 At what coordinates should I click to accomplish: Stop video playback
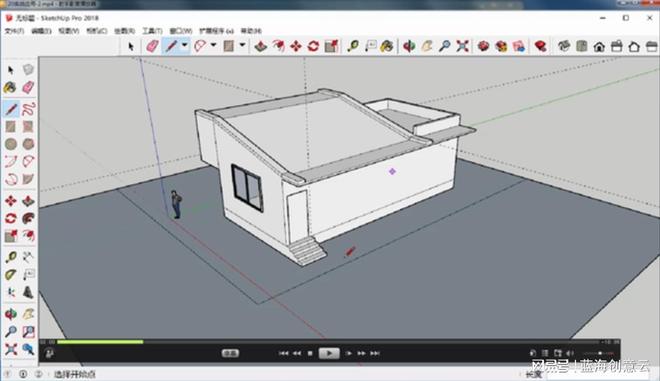310,353
